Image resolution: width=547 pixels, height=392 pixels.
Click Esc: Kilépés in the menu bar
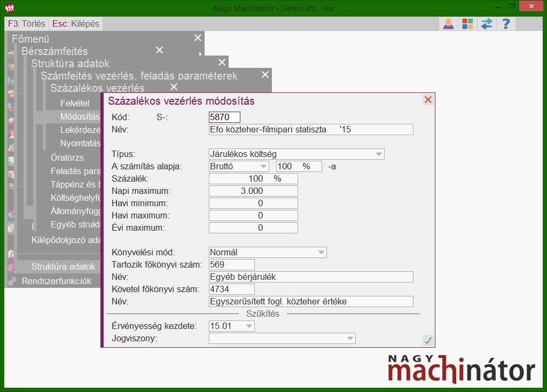(76, 23)
